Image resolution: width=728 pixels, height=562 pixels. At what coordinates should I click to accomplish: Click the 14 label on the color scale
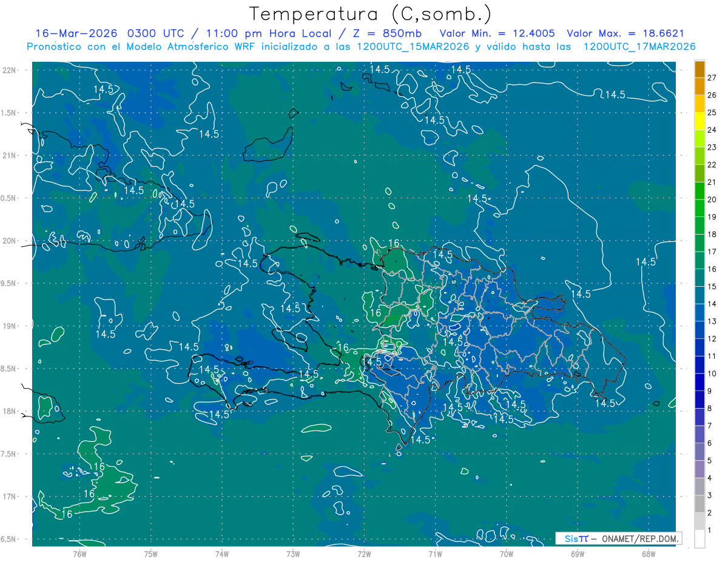712,304
